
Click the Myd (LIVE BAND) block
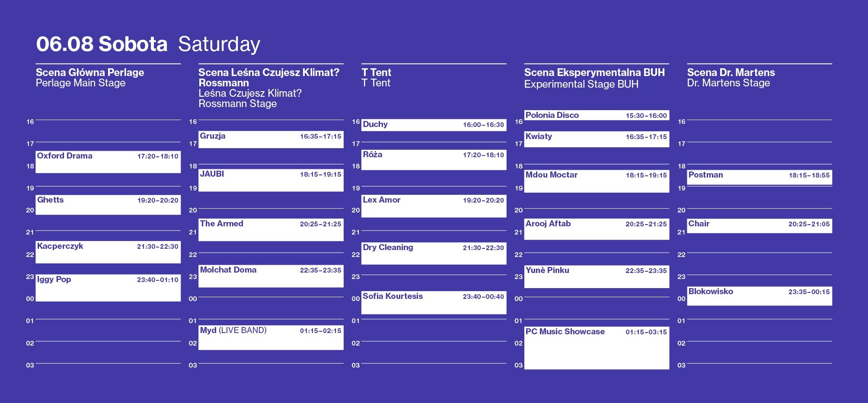tap(271, 338)
